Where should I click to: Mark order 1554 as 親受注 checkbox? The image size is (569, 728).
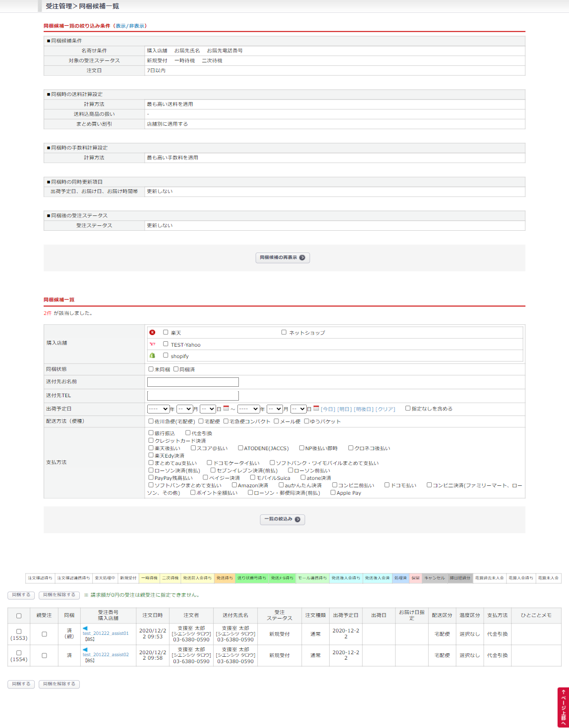(x=44, y=655)
